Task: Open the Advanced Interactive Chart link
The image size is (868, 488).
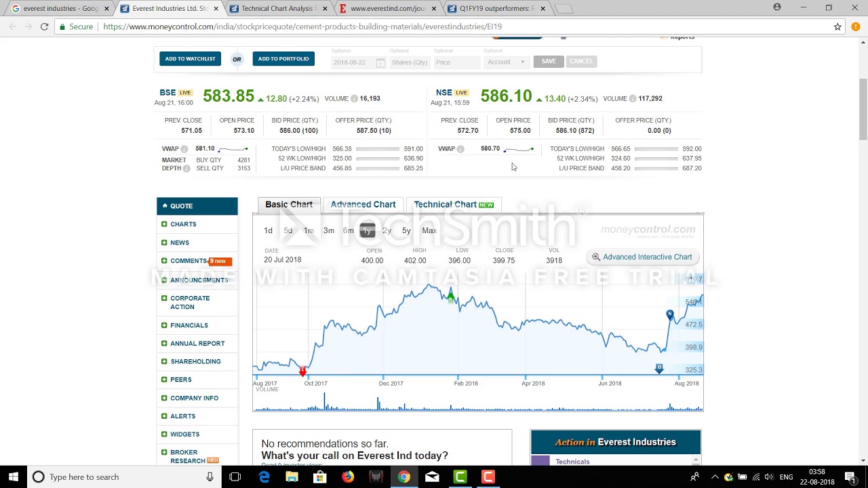Action: pyautogui.click(x=642, y=257)
